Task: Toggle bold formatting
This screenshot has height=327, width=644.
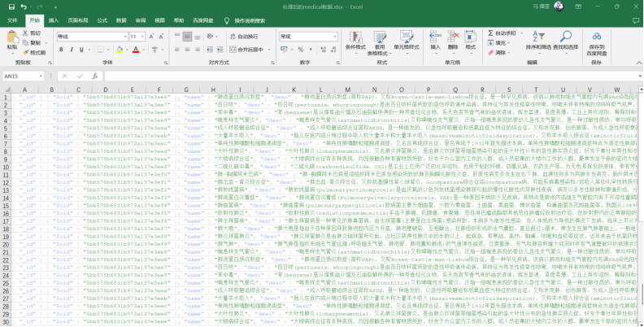Action: pos(60,50)
